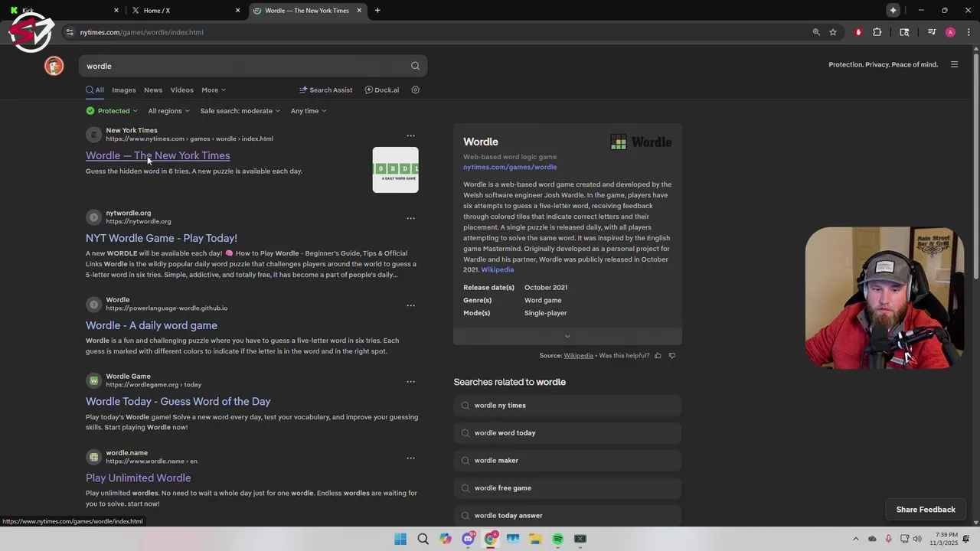This screenshot has width=980, height=551.
Task: Click the zoom magnifier in address bar
Action: click(816, 32)
